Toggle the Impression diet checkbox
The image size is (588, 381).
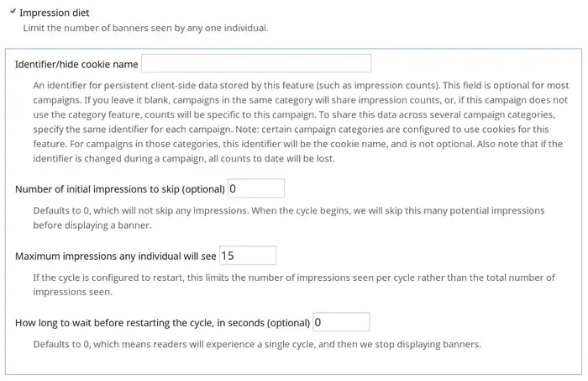click(13, 13)
